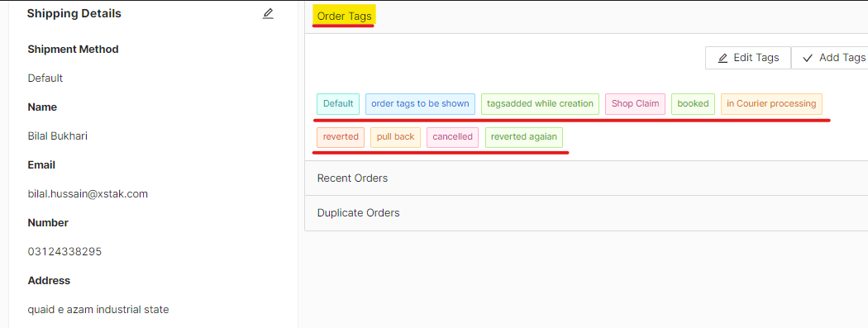This screenshot has width=868, height=328.
Task: Expand the Duplicate Orders section
Action: [x=586, y=213]
